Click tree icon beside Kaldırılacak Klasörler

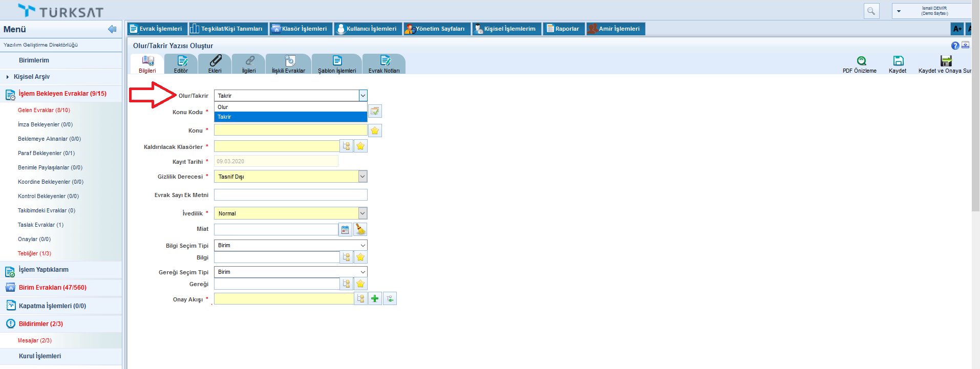(347, 146)
